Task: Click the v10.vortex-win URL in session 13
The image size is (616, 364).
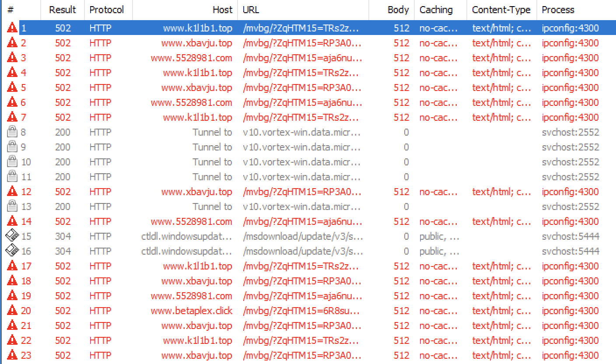Action: 302,206
